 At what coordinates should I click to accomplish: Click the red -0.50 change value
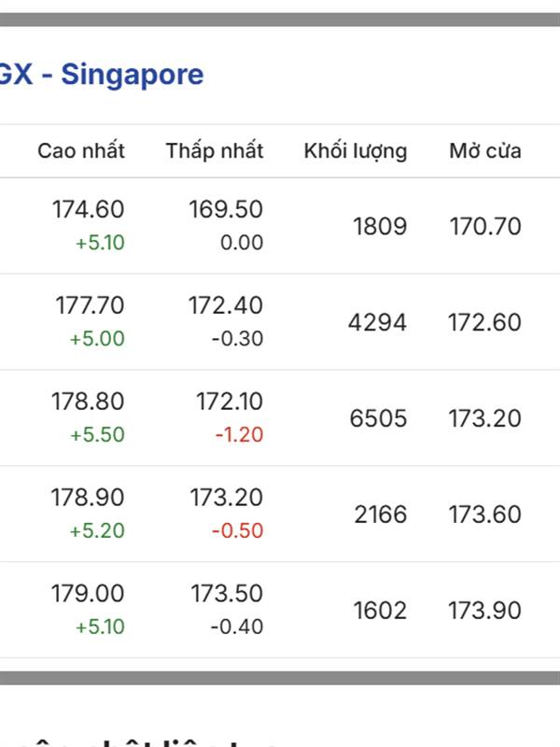point(237,530)
